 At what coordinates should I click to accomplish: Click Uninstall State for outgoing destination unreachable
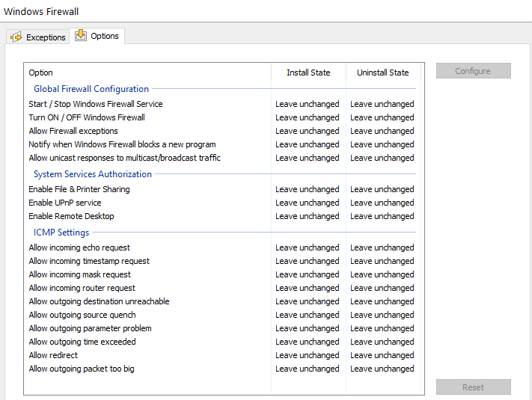[382, 301]
